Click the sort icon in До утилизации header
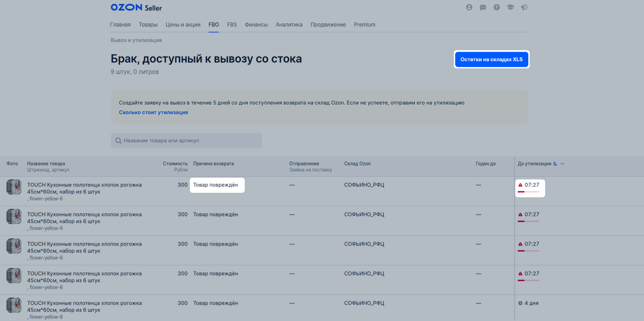This screenshot has height=321, width=644. pos(555,164)
